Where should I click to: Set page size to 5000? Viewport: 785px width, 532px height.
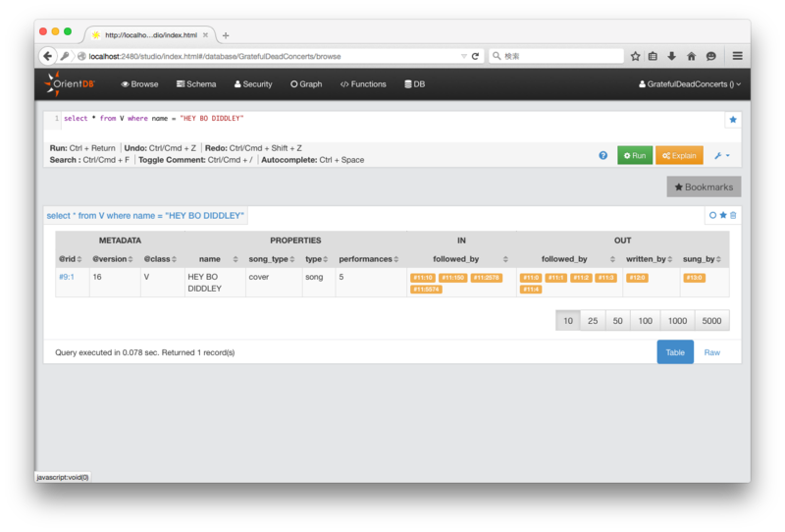712,321
